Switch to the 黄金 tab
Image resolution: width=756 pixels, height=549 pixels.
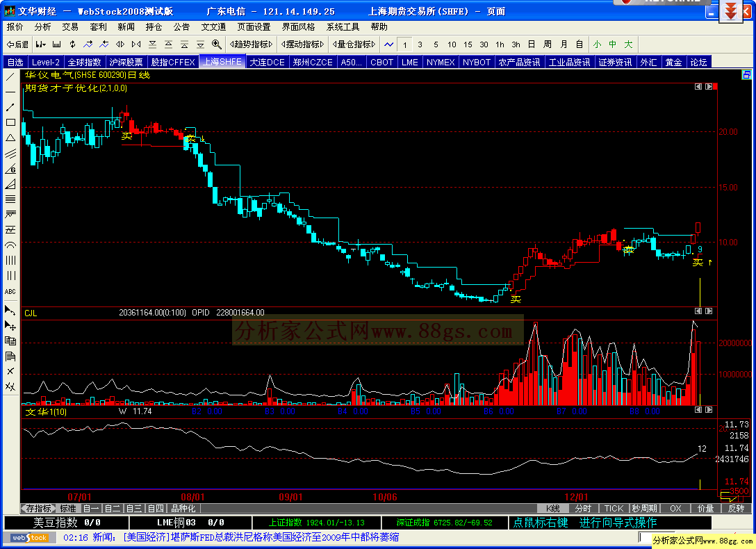click(x=673, y=62)
